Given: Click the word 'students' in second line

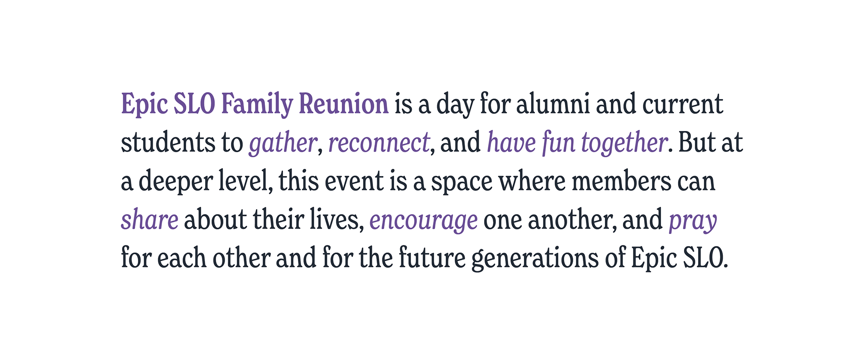Looking at the screenshot, I should pos(168,143).
